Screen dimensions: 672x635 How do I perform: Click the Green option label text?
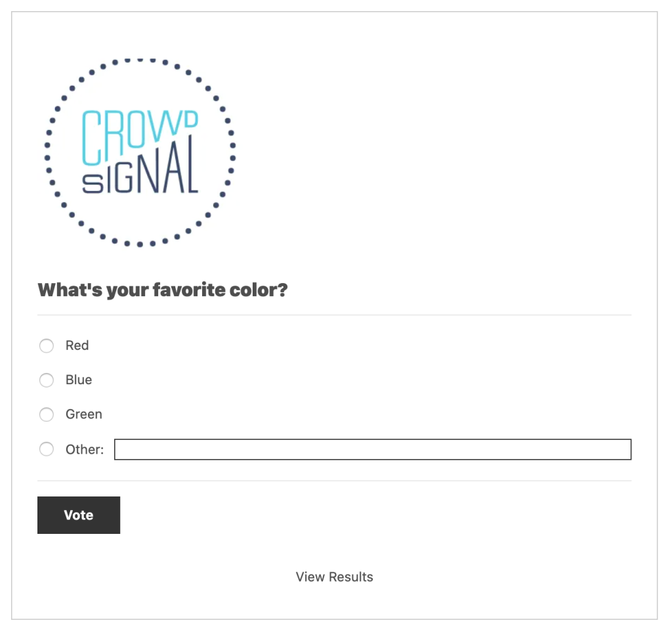[x=84, y=414]
